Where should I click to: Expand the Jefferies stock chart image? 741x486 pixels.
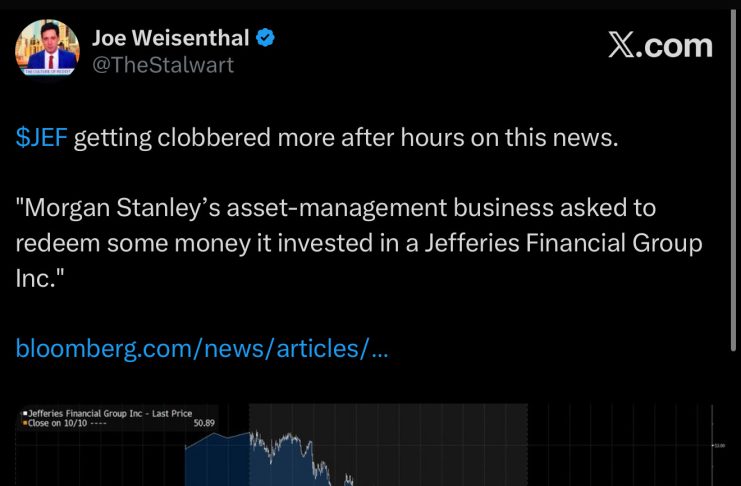(x=370, y=445)
